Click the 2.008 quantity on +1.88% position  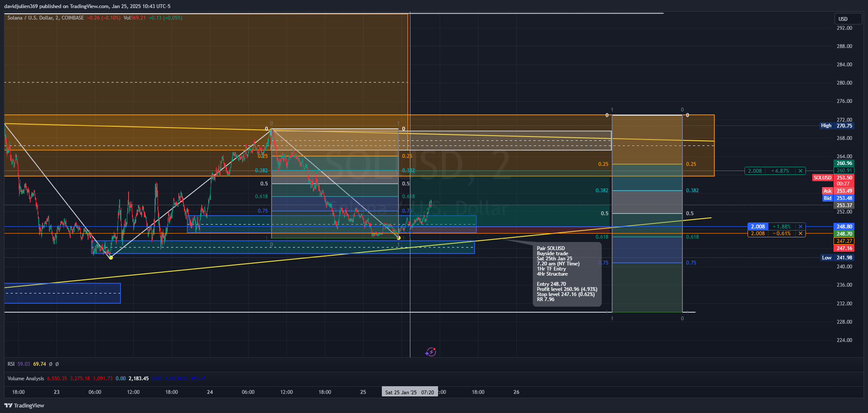[758, 227]
